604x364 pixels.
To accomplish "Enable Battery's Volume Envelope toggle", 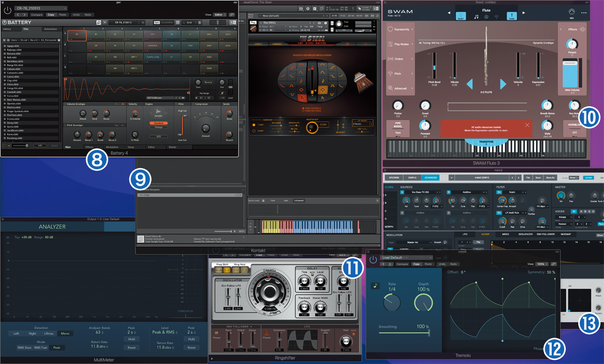I will click(65, 104).
